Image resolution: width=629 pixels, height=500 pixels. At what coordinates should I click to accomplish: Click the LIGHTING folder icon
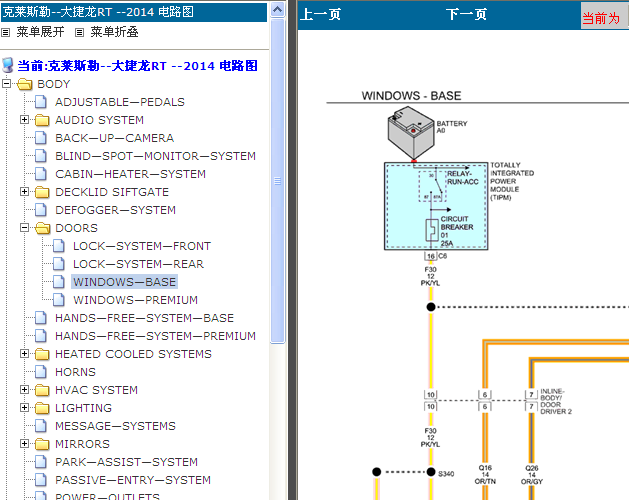(x=42, y=408)
